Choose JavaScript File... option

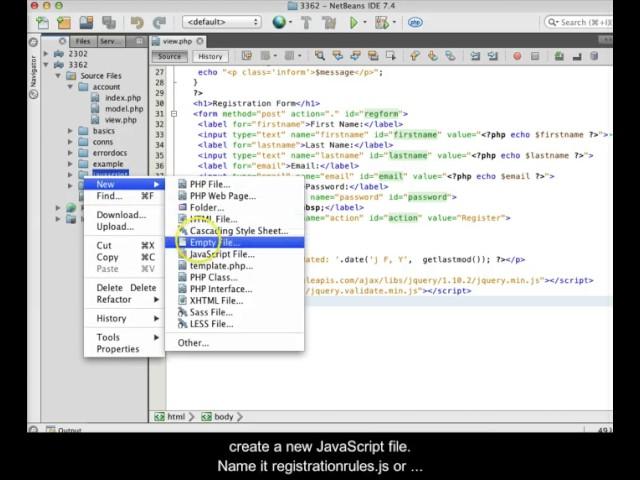pos(235,254)
